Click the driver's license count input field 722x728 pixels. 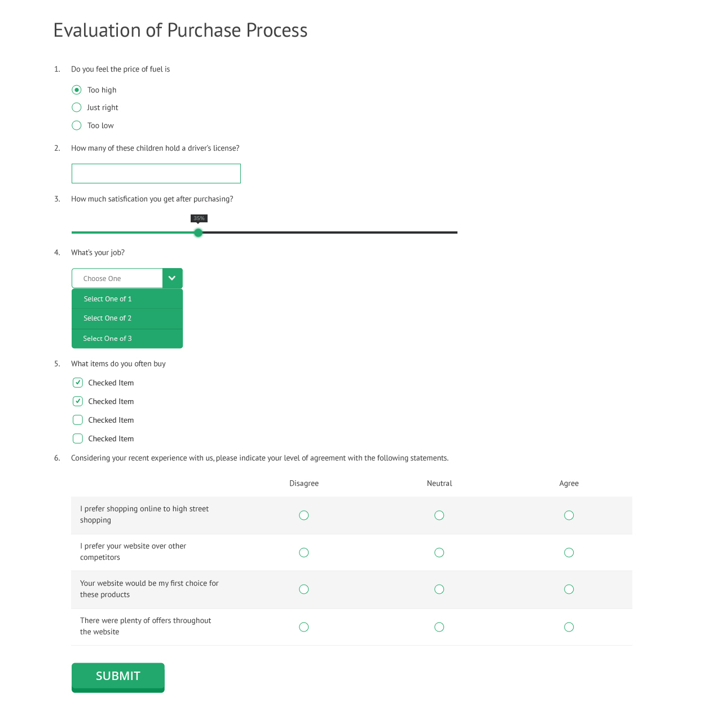click(156, 174)
